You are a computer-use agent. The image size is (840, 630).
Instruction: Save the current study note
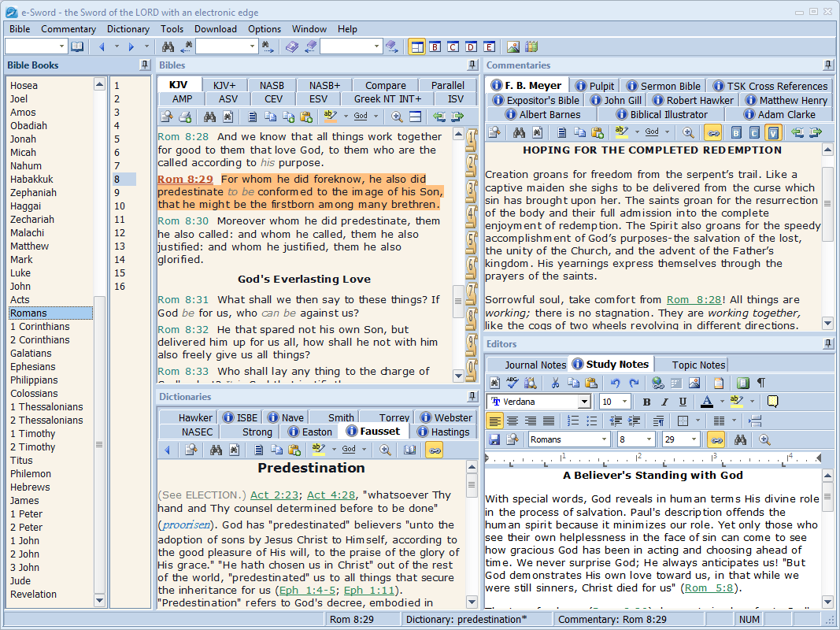(494, 440)
